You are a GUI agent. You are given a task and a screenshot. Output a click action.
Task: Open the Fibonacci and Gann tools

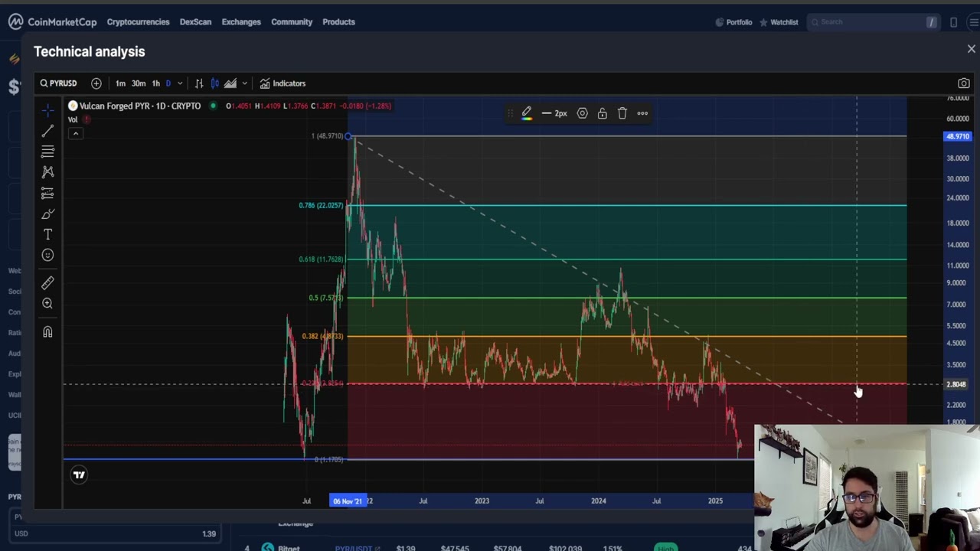pos(47,152)
